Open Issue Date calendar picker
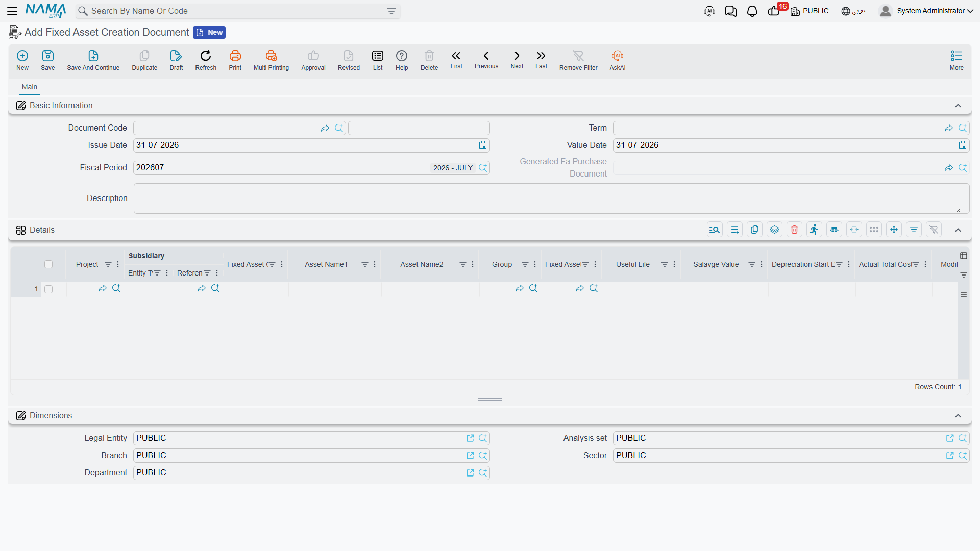 point(483,145)
